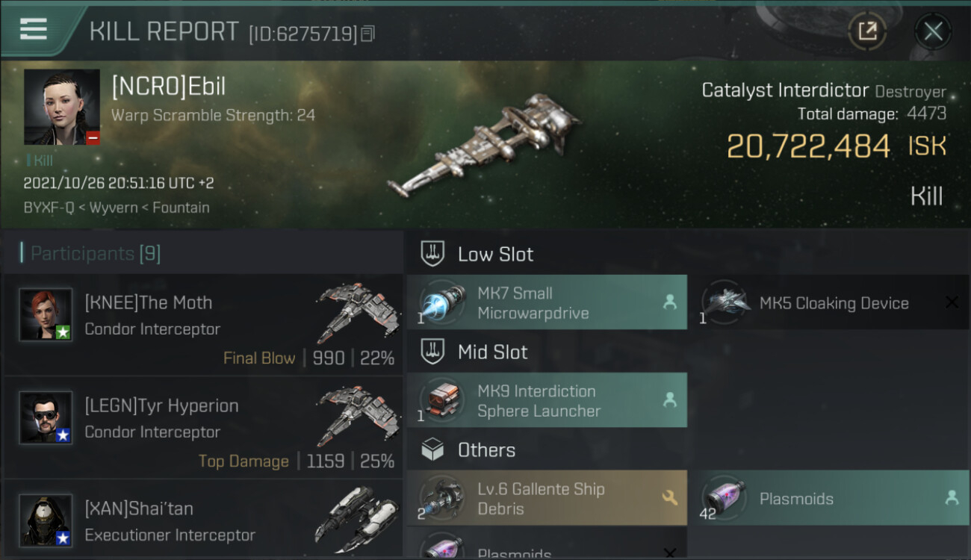
Task: Close the Kill Report window
Action: coord(933,31)
